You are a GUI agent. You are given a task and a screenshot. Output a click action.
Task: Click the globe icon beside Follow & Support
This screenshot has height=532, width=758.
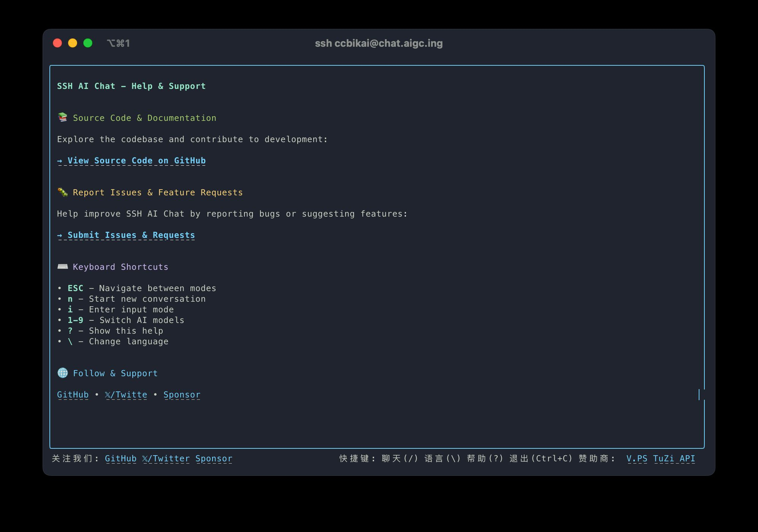coord(62,373)
